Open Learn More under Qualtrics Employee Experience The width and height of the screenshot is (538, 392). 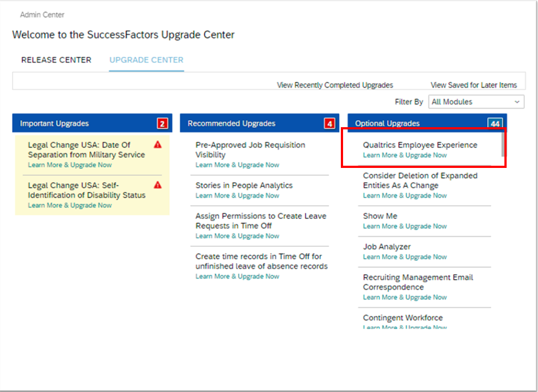pyautogui.click(x=405, y=155)
